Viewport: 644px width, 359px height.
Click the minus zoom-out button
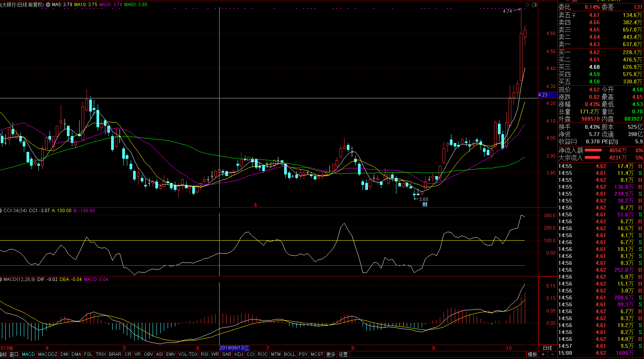pyautogui.click(x=552, y=354)
